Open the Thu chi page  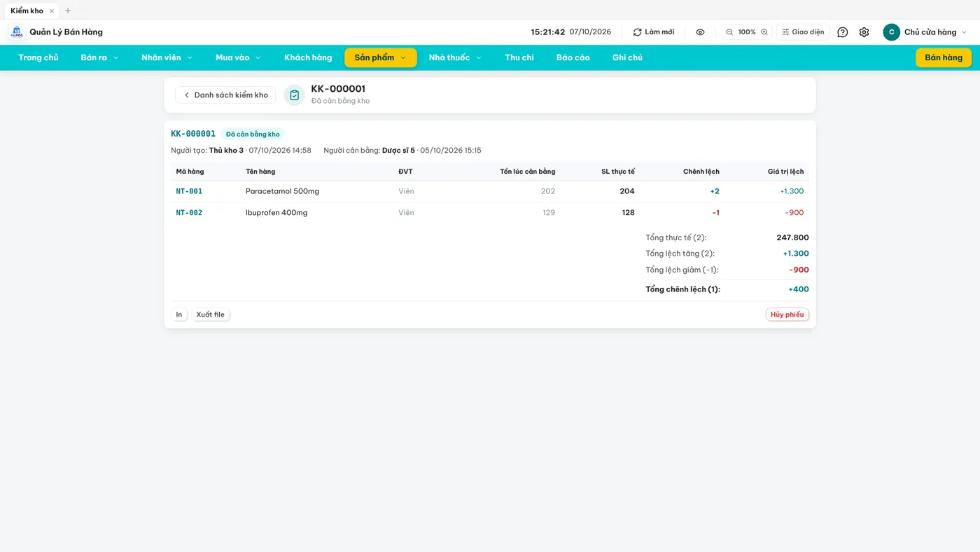(x=519, y=57)
